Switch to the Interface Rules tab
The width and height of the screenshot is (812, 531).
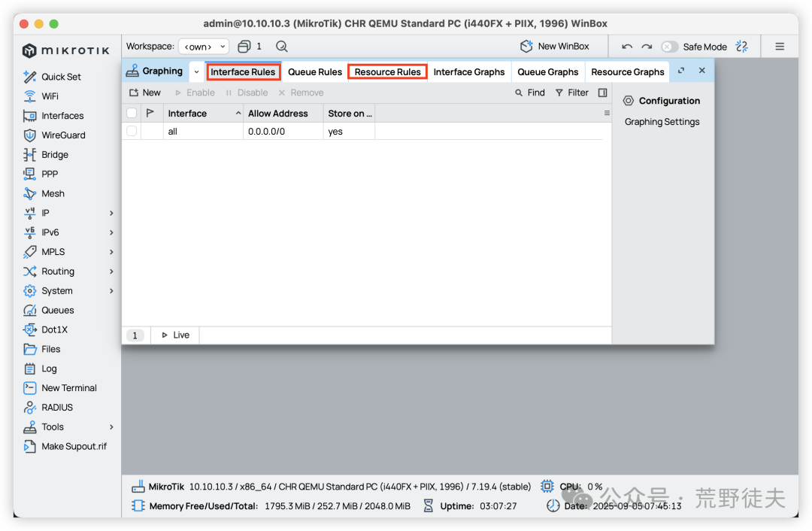[x=243, y=72]
